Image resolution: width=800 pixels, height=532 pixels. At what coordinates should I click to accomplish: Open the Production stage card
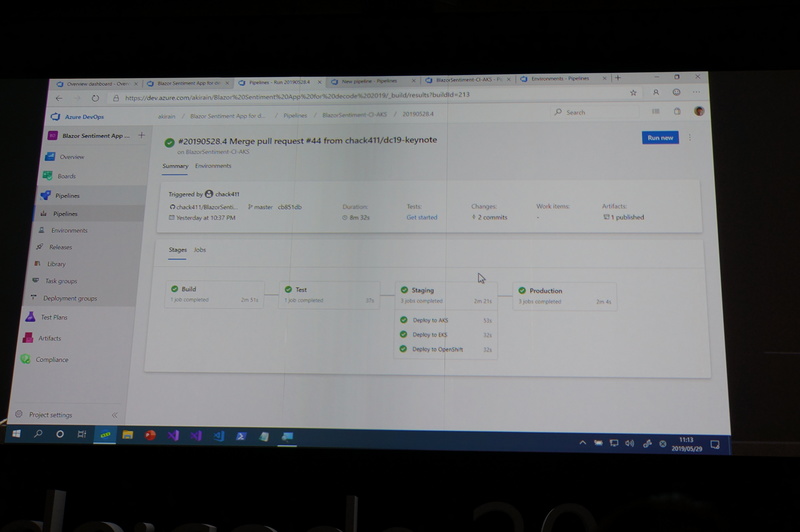[564, 296]
